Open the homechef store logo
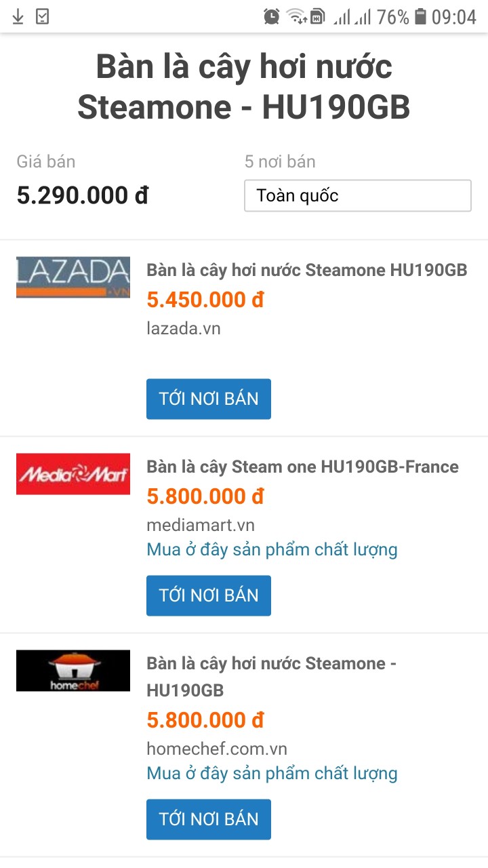Screen dimensions: 488x868 click(73, 671)
